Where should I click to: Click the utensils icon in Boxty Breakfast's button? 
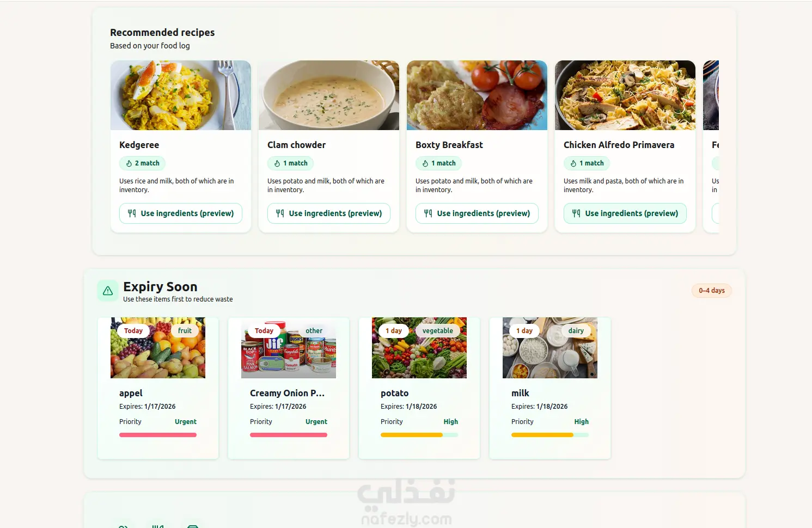point(428,213)
